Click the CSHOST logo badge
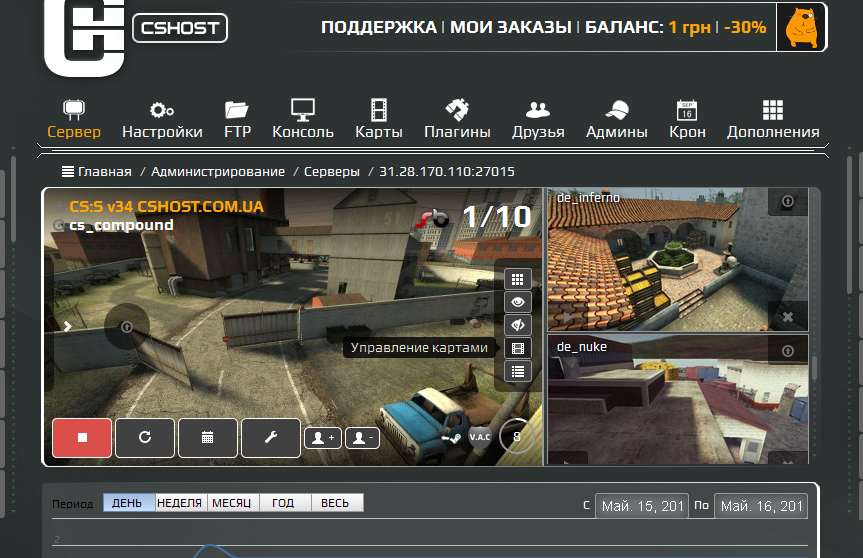The image size is (863, 558). click(180, 28)
